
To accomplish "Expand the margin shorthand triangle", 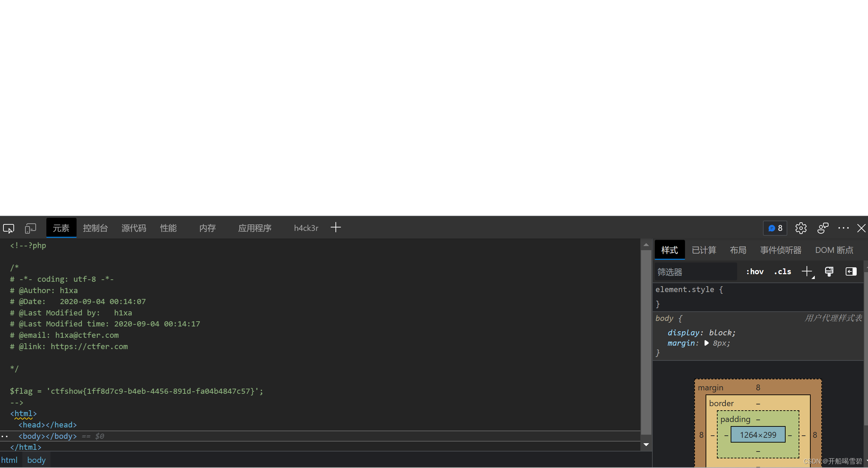I will click(x=707, y=343).
